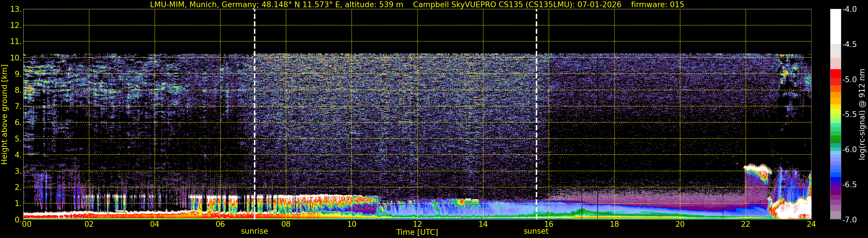
Task: Click the '24' tick on the time axis
Action: (x=811, y=224)
